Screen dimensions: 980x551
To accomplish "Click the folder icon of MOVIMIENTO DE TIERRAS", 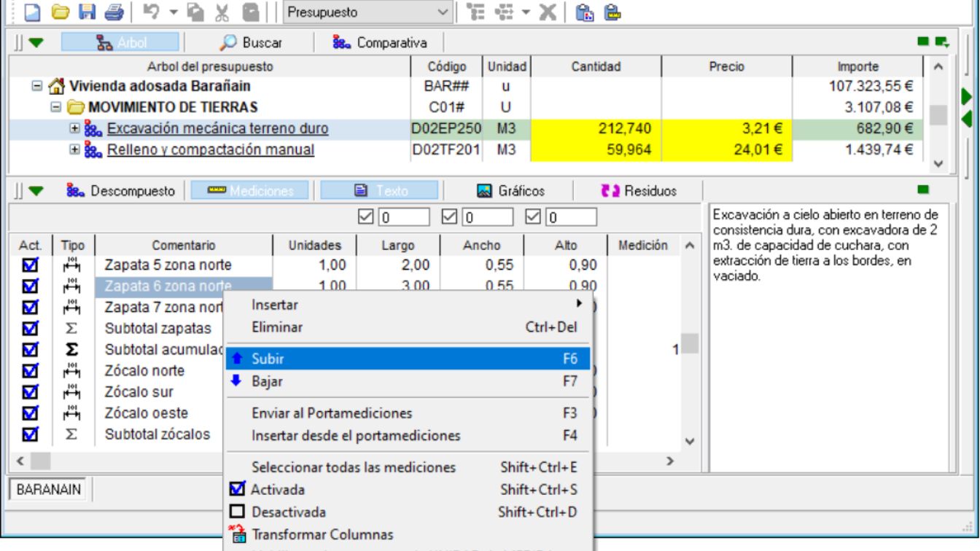I will pos(77,108).
